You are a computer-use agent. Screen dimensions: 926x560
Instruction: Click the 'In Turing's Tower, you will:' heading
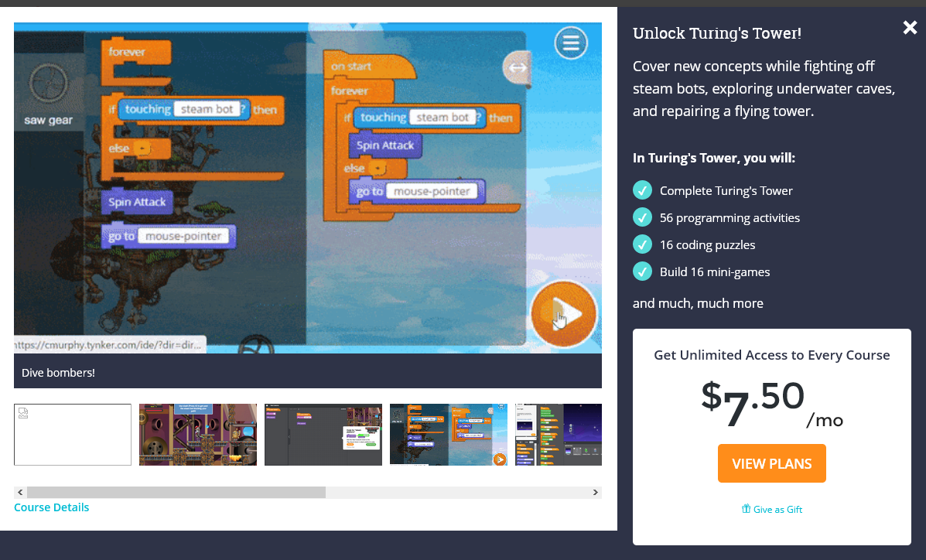pos(713,158)
